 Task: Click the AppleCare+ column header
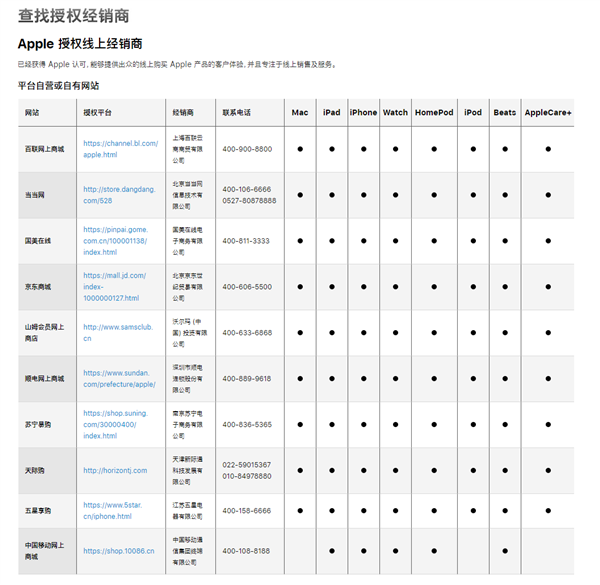pyautogui.click(x=548, y=112)
